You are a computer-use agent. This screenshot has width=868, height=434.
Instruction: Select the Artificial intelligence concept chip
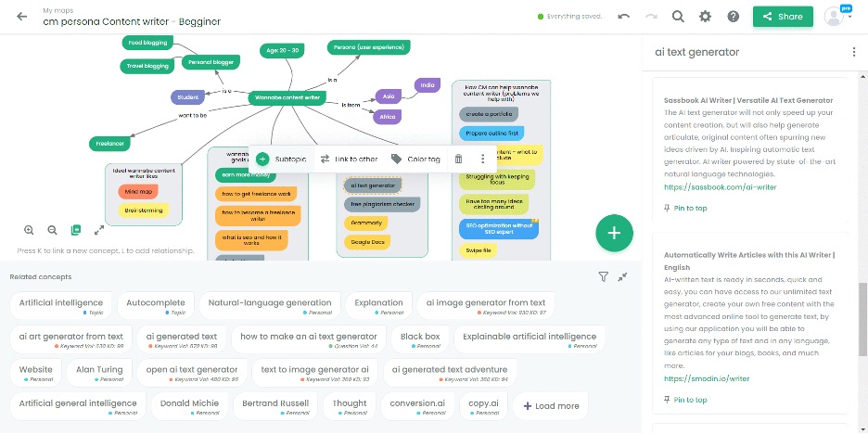(61, 306)
